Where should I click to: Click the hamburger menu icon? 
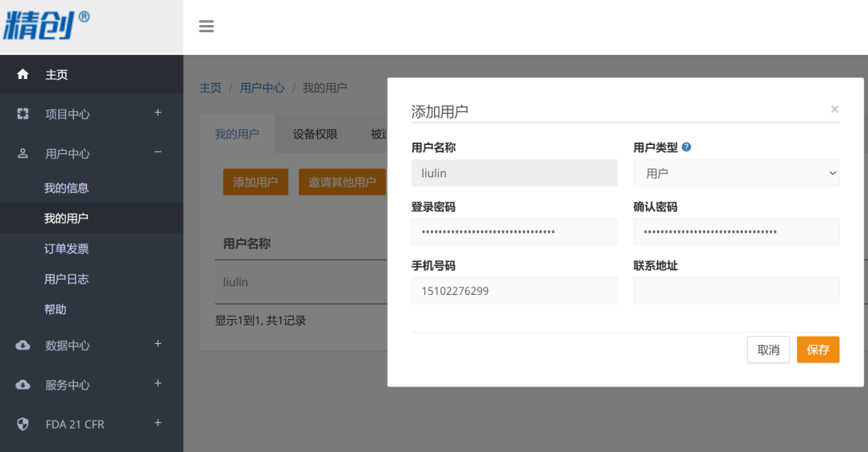click(x=206, y=27)
